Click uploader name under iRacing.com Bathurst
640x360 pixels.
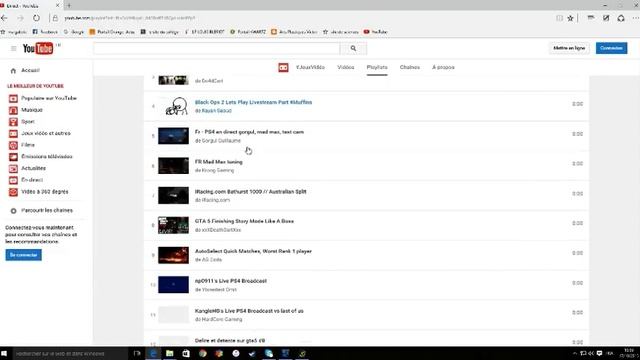216,200
